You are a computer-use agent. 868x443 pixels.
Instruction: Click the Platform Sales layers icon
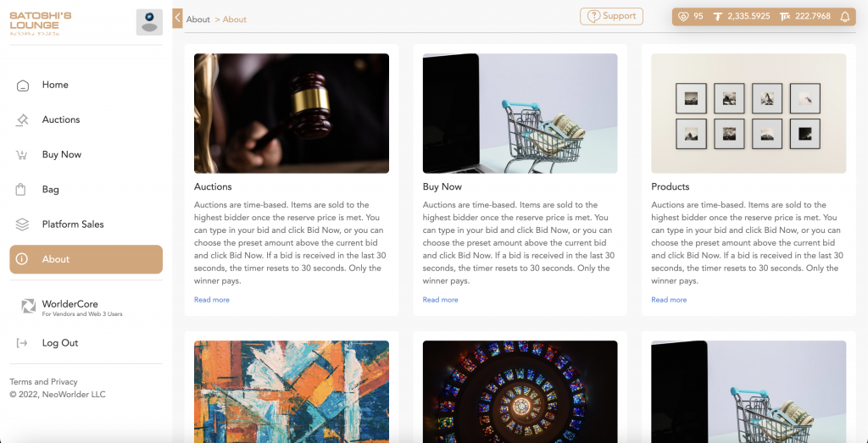(22, 224)
